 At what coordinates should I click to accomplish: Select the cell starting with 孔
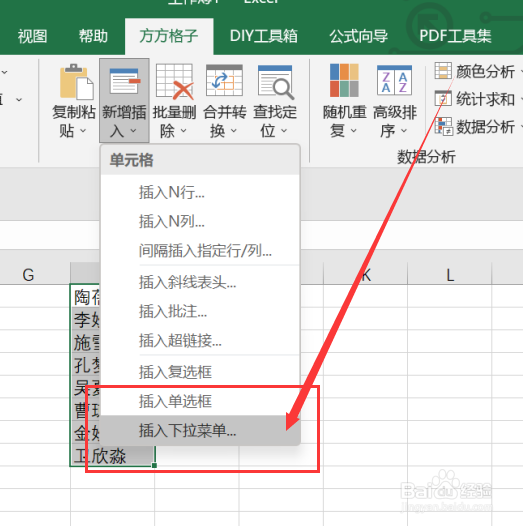[x=86, y=364]
